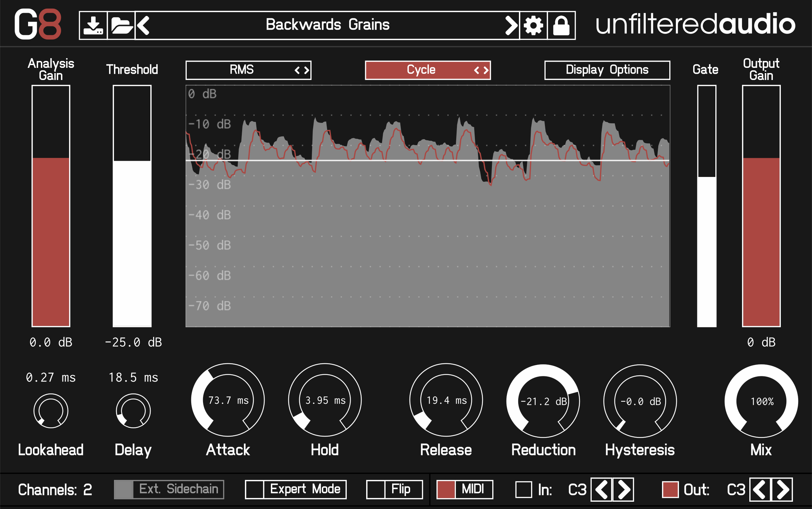
Task: Click the In sidechain checkbox
Action: [524, 489]
